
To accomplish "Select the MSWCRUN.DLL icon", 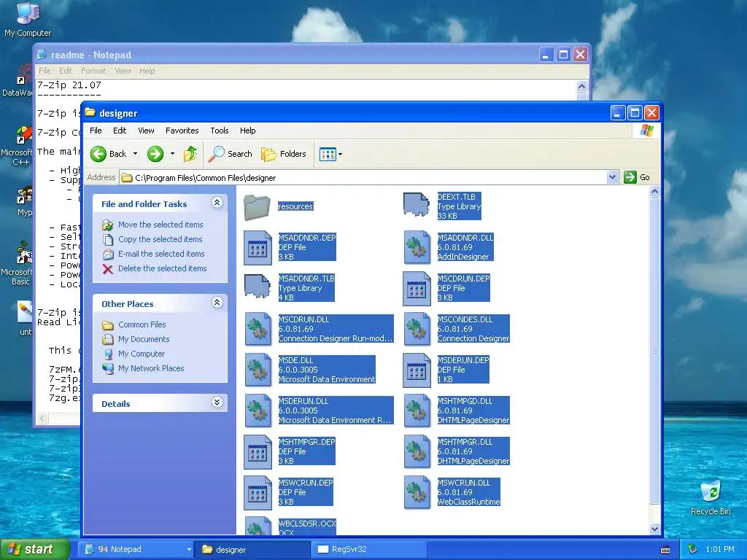I will [417, 492].
